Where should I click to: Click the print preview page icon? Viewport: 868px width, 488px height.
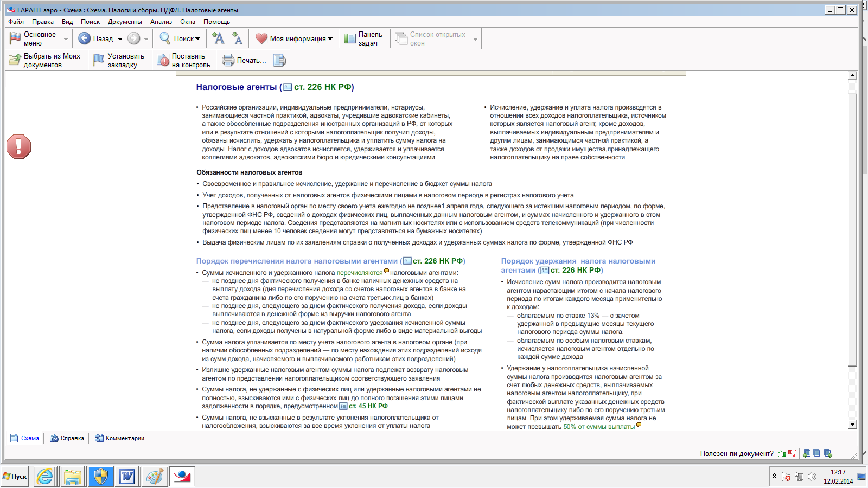(x=279, y=60)
